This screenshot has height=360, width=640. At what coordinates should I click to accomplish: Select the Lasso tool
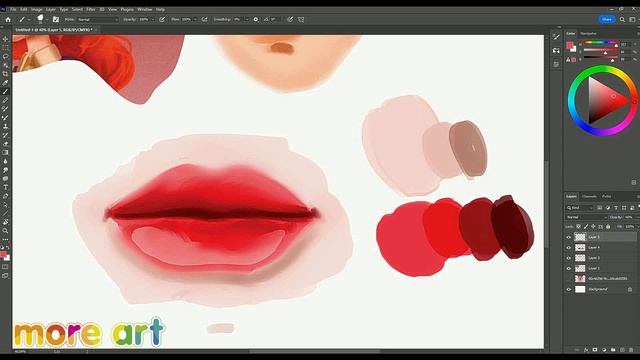click(5, 56)
